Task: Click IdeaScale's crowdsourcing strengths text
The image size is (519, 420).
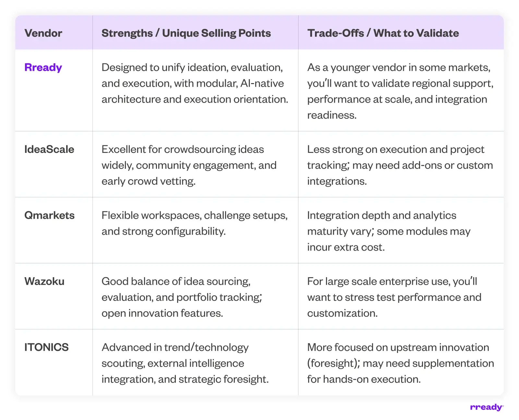Action: pos(189,165)
